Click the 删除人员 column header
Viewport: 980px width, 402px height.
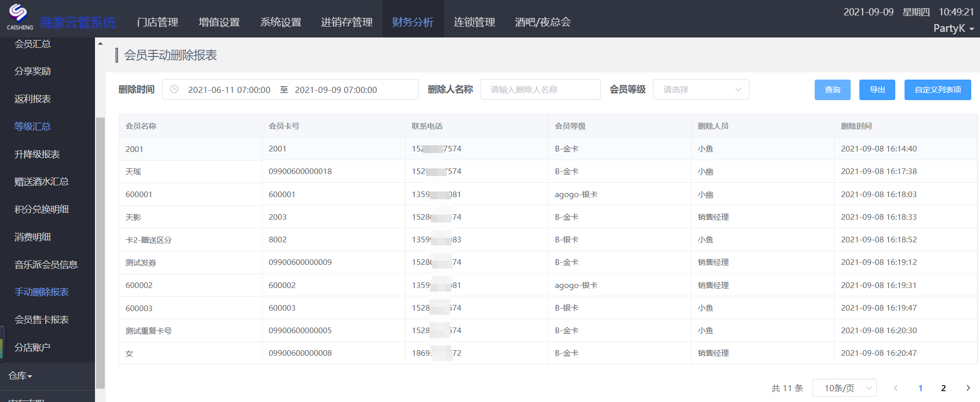pyautogui.click(x=713, y=126)
